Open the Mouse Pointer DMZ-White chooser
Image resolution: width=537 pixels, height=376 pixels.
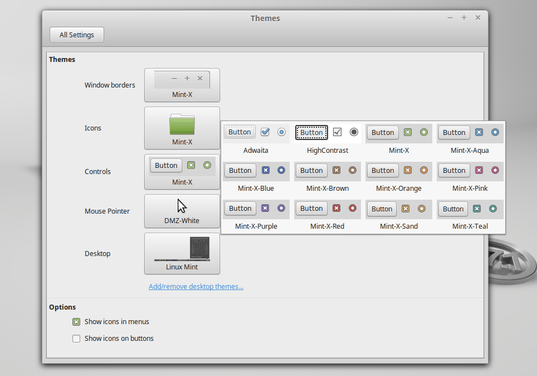click(x=182, y=211)
